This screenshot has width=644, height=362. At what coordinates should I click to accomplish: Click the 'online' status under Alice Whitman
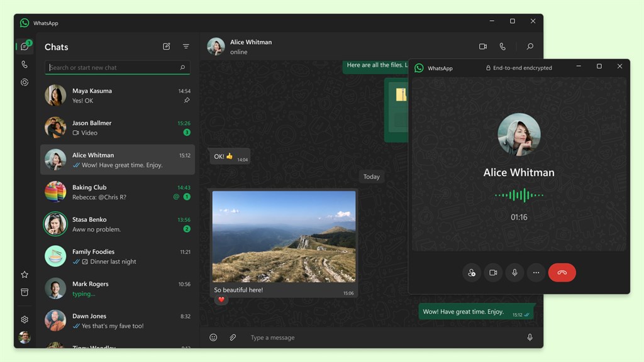(x=238, y=52)
